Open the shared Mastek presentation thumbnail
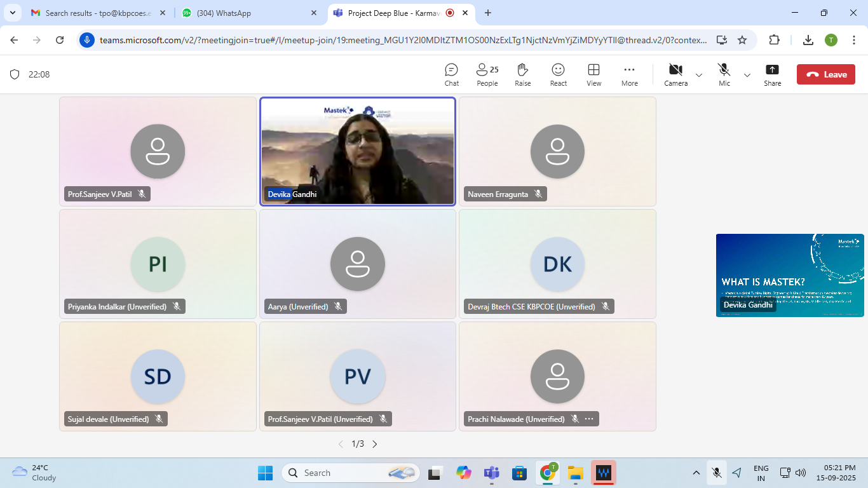The width and height of the screenshot is (868, 488). point(789,275)
